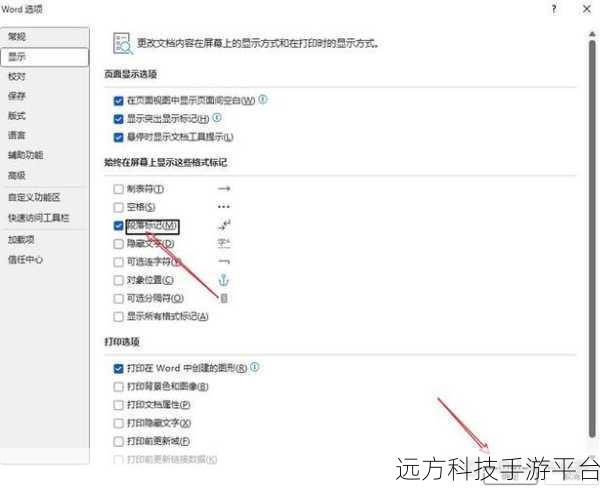Click the display options page header icon

click(123, 43)
